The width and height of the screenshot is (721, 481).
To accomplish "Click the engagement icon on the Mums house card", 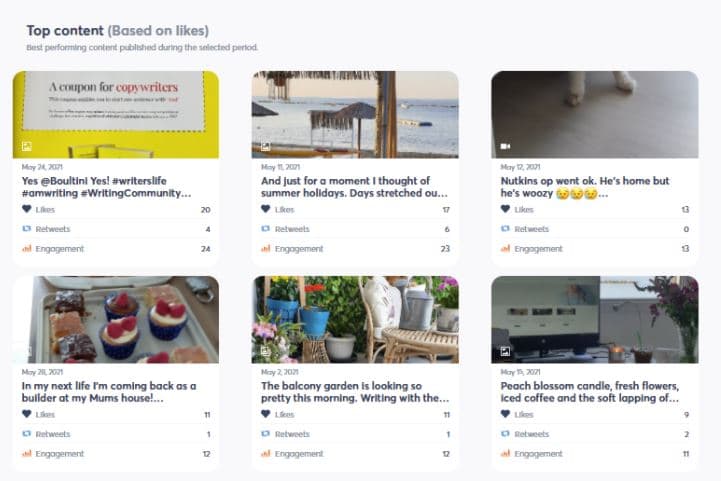I will (x=26, y=454).
